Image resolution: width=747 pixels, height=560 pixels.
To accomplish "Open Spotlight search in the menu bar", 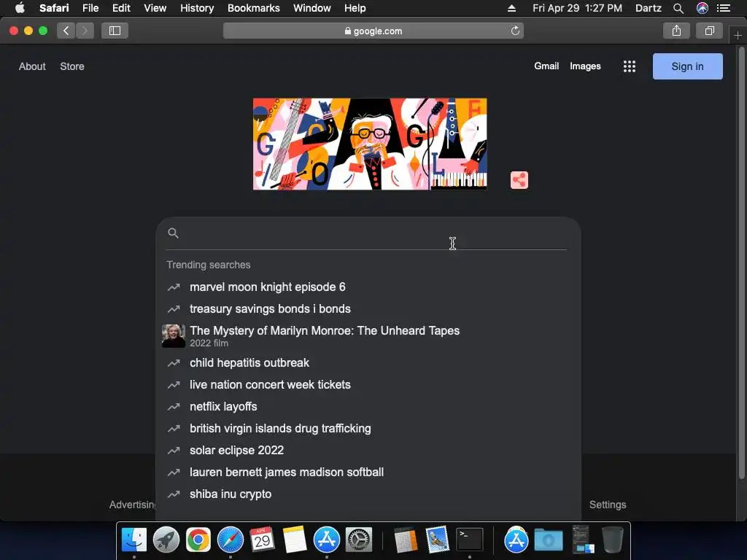I will (678, 8).
